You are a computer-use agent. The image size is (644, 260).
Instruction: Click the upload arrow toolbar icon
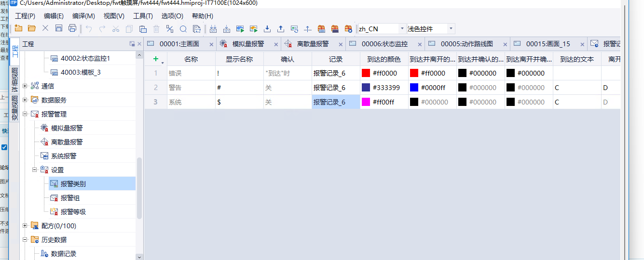(281, 28)
